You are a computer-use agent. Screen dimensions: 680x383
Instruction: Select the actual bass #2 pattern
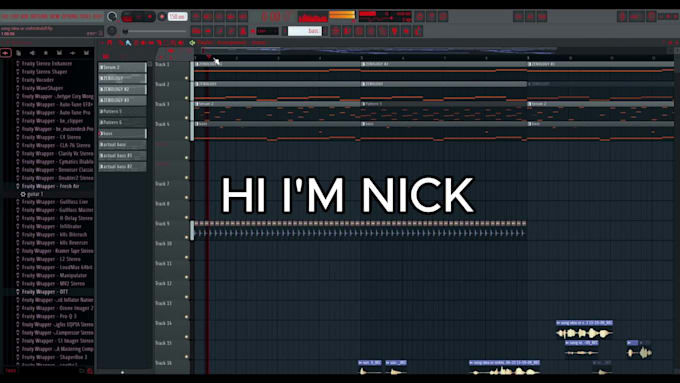coord(122,167)
